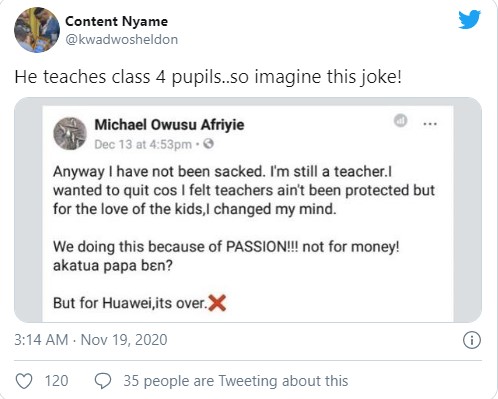
Task: Open Content Nyame's profile picture
Action: pyautogui.click(x=37, y=30)
